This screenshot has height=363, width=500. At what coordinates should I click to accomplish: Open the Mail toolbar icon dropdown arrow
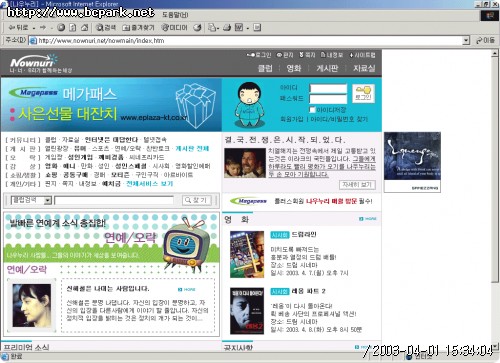point(218,28)
